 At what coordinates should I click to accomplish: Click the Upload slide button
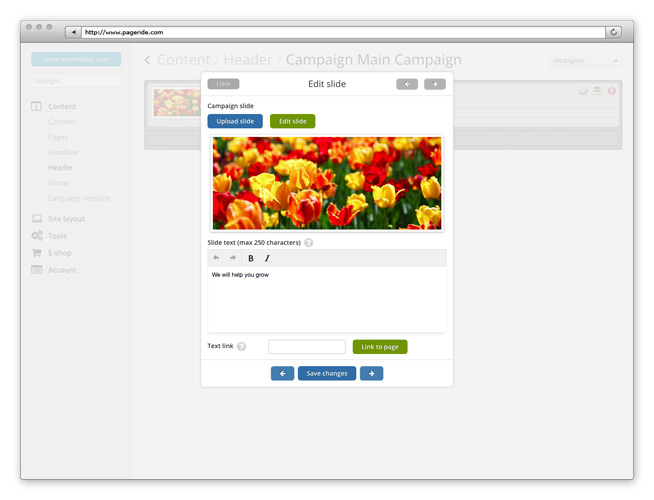click(x=235, y=121)
